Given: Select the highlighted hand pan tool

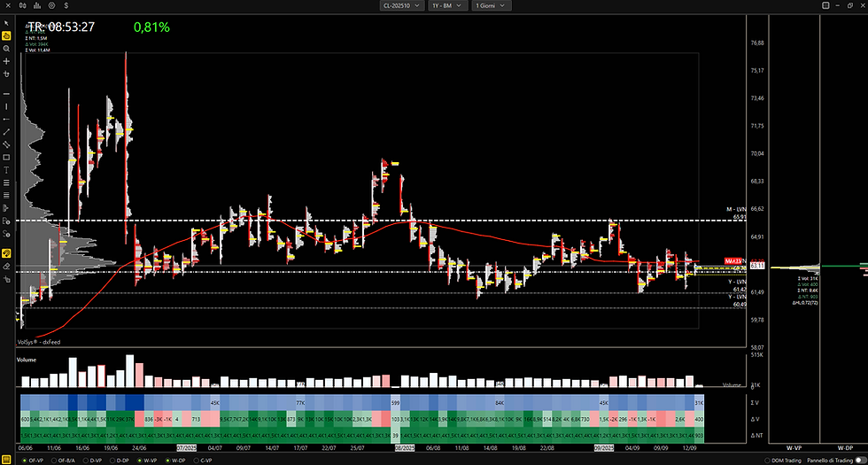Looking at the screenshot, I should pyautogui.click(x=6, y=36).
